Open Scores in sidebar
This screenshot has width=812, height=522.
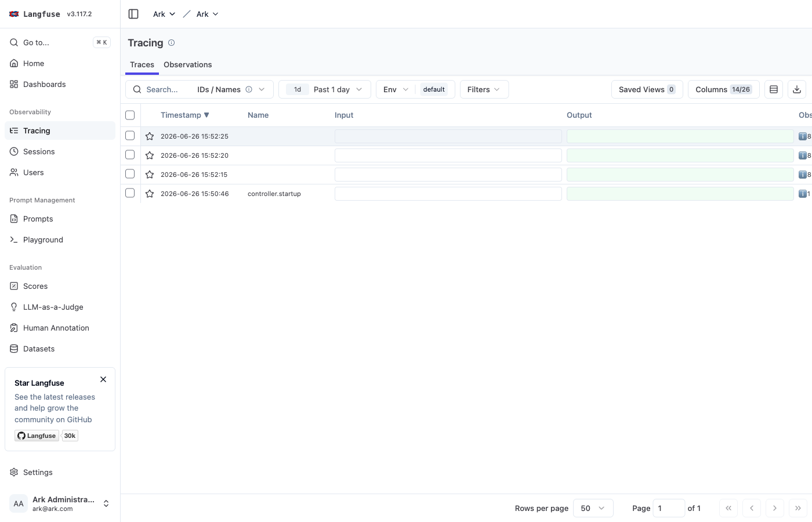pyautogui.click(x=60, y=286)
